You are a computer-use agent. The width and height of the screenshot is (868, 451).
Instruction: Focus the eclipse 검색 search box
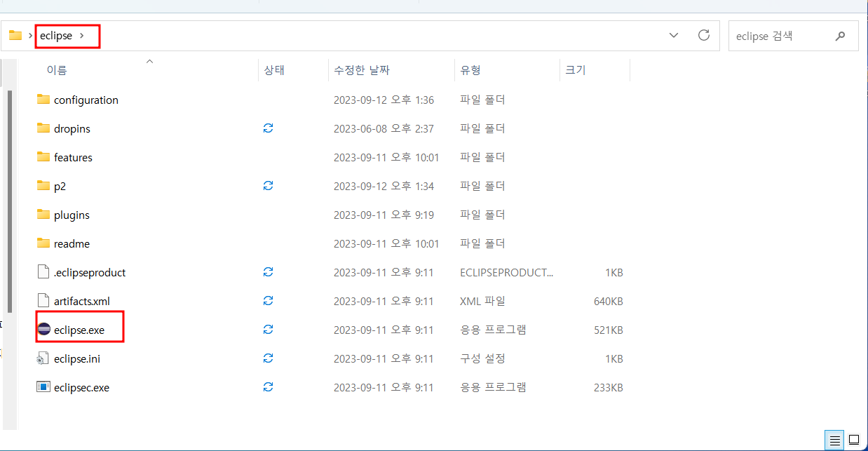(794, 36)
